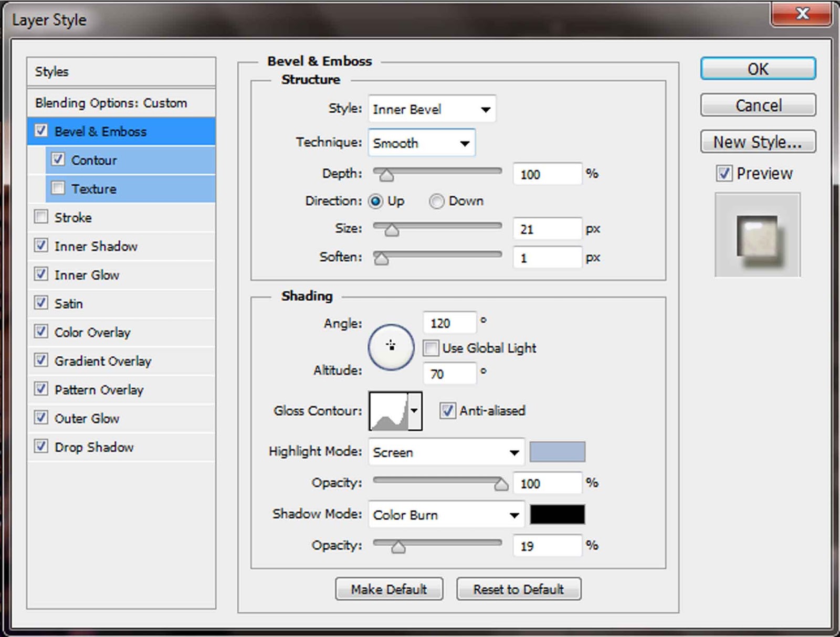Toggle the Inner Glow checkbox
Viewport: 840px width, 637px height.
[41, 274]
